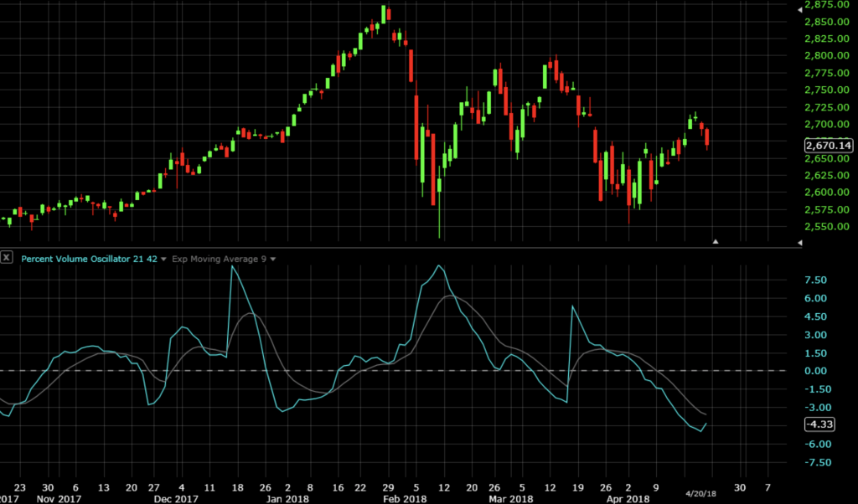
Task: Select the gray EMA signal line in lower pane
Action: pyautogui.click(x=448, y=295)
